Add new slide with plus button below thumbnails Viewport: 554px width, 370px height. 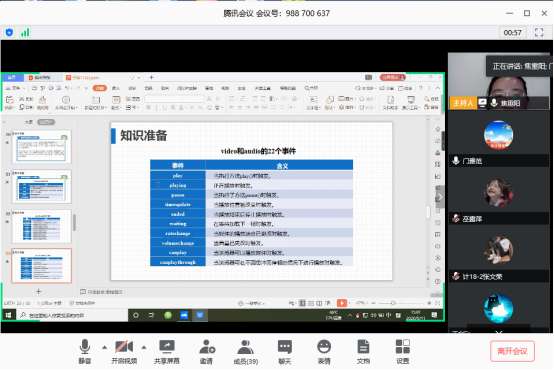(x=39, y=292)
